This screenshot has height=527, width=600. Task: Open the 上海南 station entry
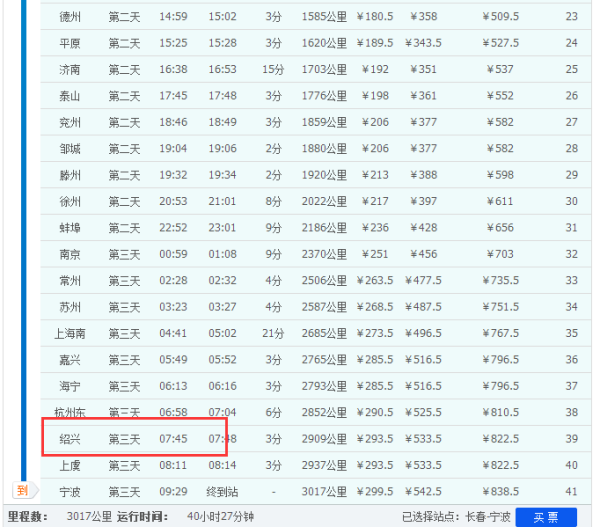[x=70, y=333]
